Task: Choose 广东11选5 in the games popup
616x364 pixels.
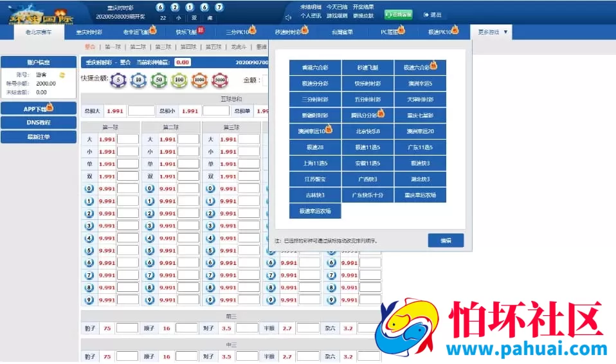Action: [420, 147]
